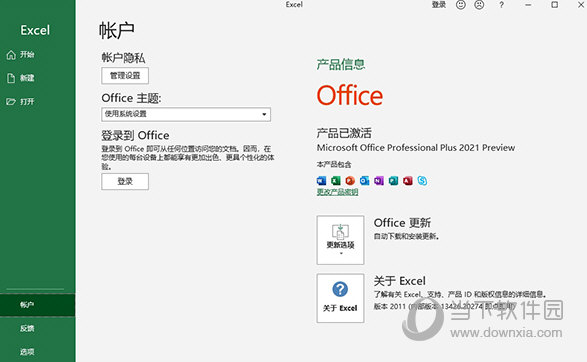The height and width of the screenshot is (362, 587).
Task: Click the Skype product icon
Action: click(422, 181)
